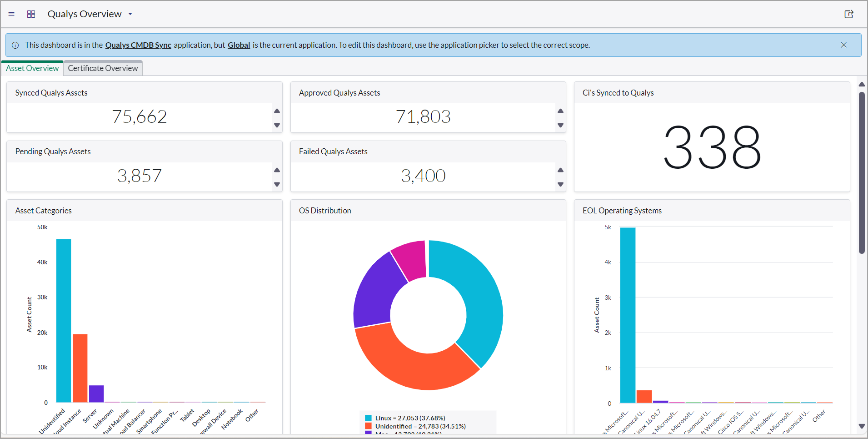Click the Unidentified = 24,783 legend entry

[x=420, y=426]
